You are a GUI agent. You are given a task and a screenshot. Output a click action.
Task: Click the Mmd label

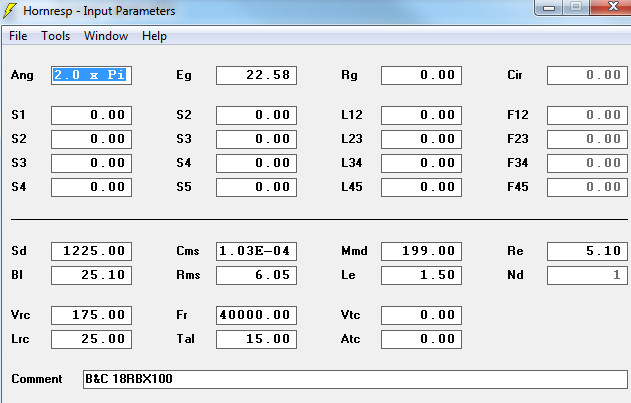coord(354,251)
